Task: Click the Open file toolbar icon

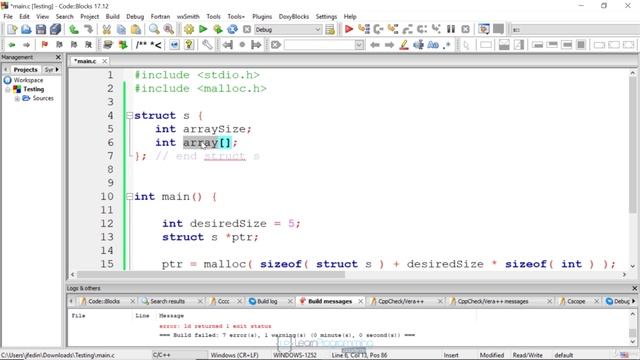Action: tap(26, 29)
